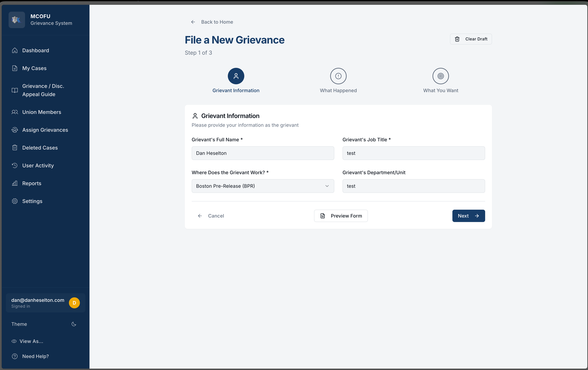
Task: Click the Preview Form button
Action: [x=341, y=216]
